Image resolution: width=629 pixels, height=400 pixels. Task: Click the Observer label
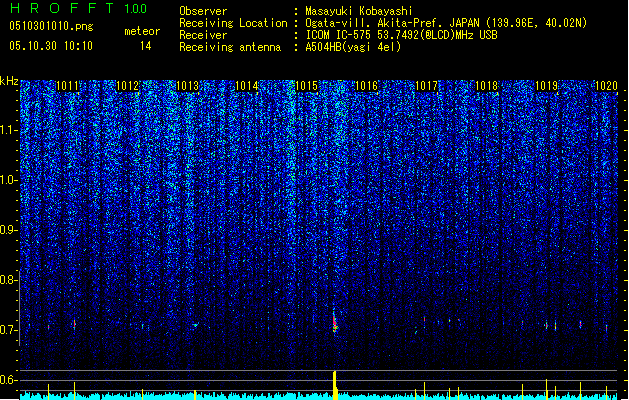203,11
